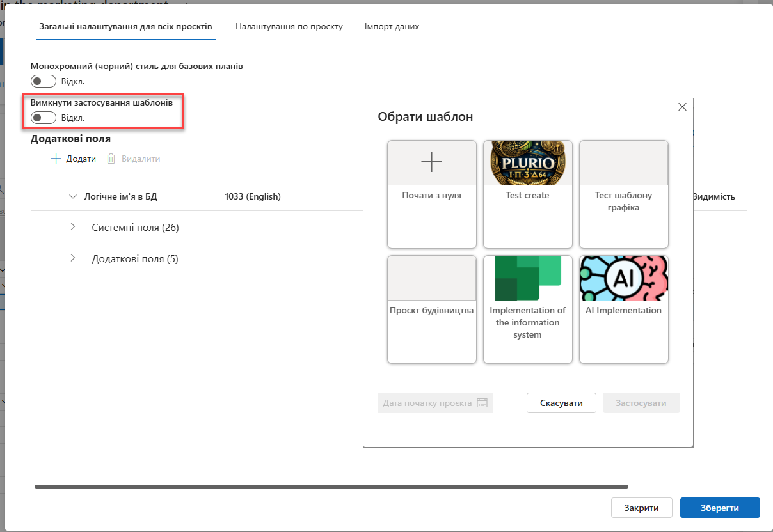This screenshot has width=773, height=532.
Task: Expand Системні поля (26) group
Action: pos(72,227)
